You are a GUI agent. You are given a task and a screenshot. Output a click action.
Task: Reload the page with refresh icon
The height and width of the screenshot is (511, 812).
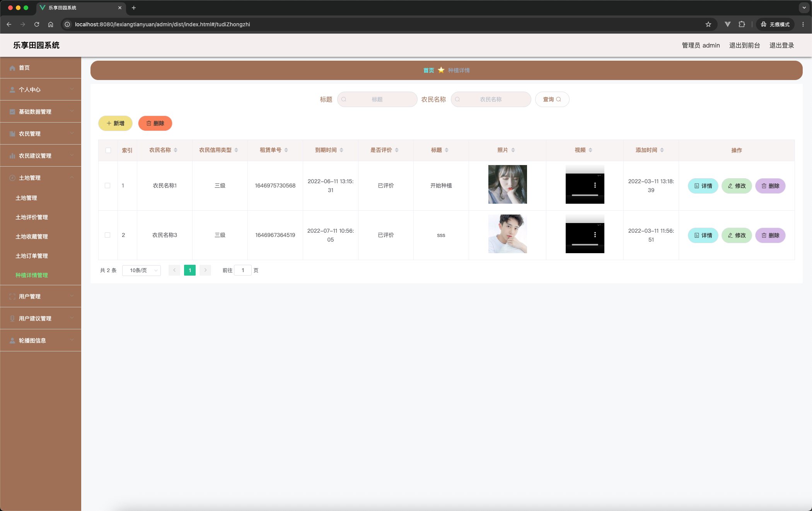pos(37,24)
